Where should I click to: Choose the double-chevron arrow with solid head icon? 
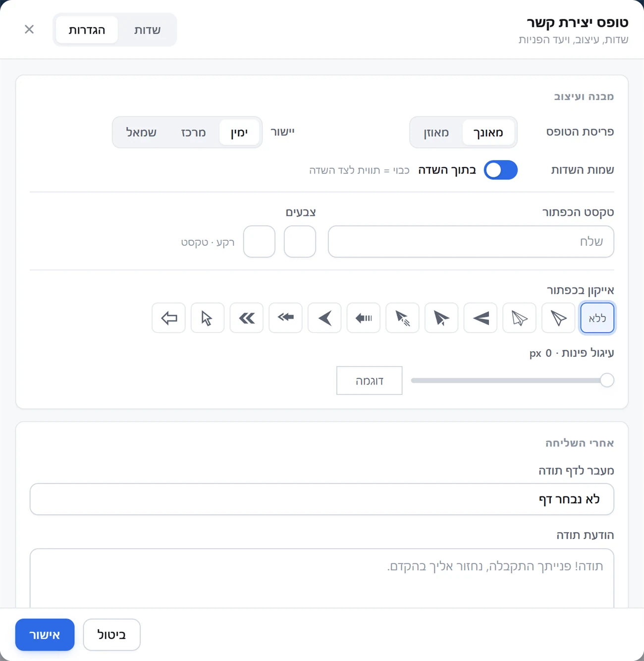pos(285,318)
